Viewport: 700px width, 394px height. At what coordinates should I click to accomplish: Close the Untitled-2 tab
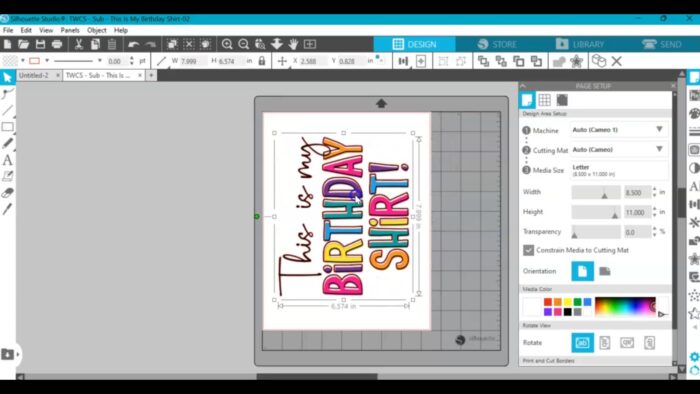click(58, 75)
